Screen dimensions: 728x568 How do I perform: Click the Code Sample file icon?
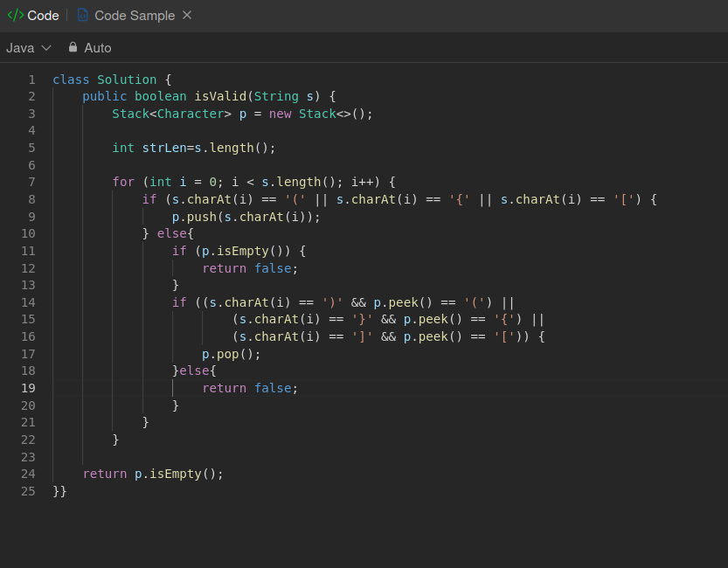pyautogui.click(x=83, y=16)
